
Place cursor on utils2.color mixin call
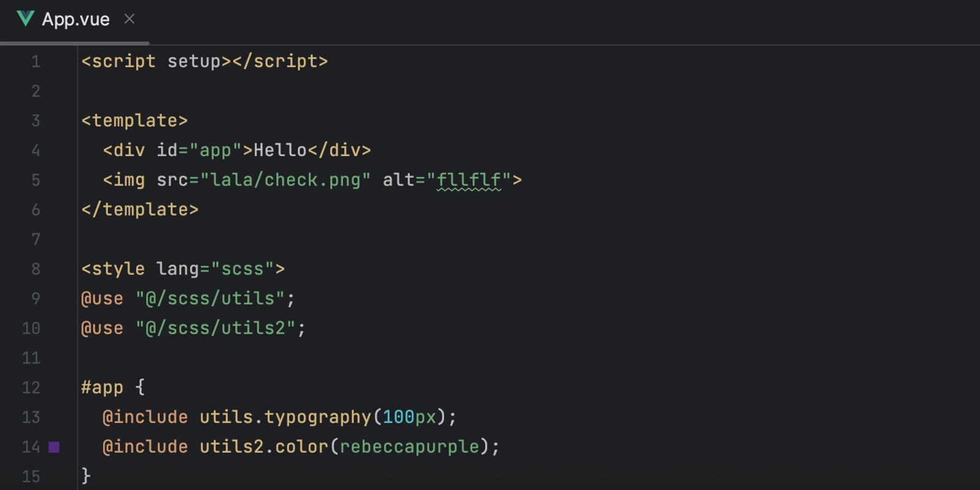pyautogui.click(x=264, y=447)
